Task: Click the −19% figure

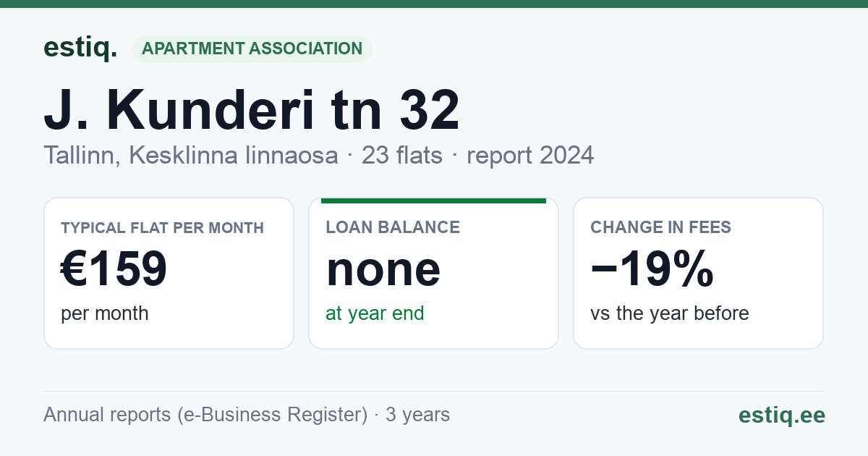Action: point(652,269)
